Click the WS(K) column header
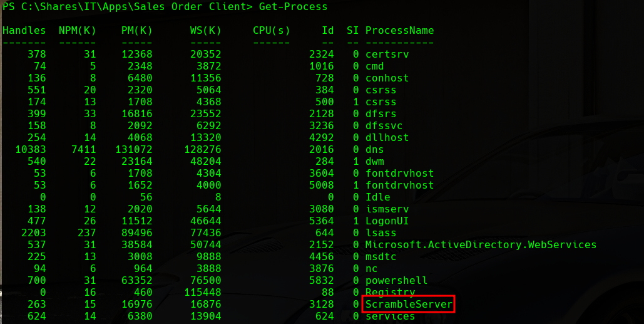 pos(205,31)
